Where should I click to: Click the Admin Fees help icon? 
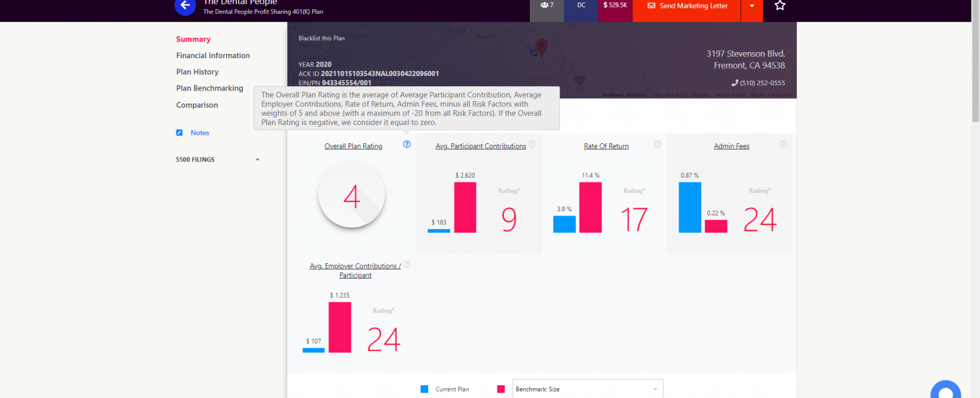coord(783,145)
